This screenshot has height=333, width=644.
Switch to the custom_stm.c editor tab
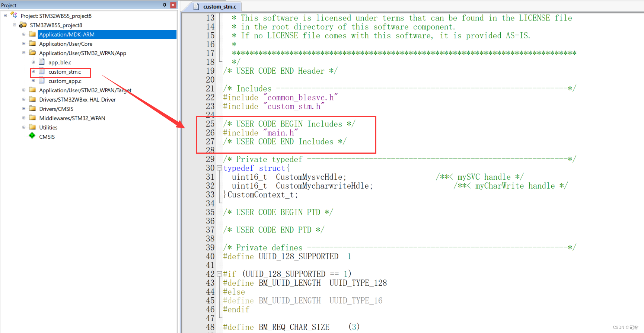[x=215, y=7]
